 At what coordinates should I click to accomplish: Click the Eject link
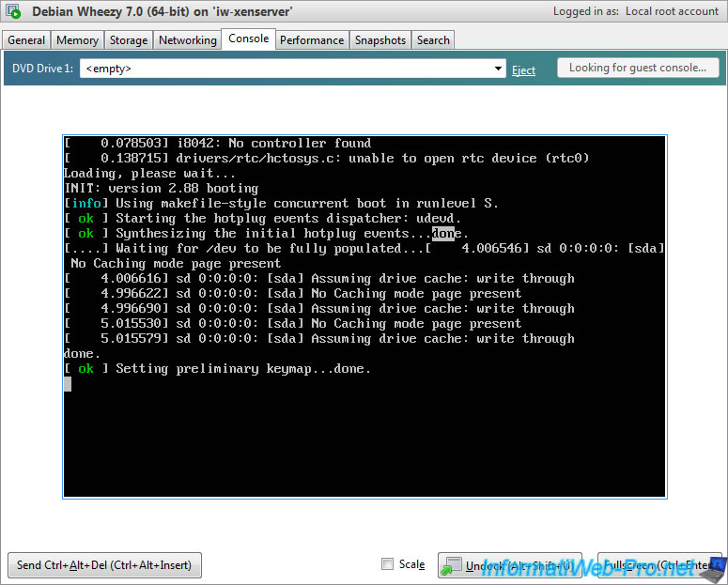pyautogui.click(x=523, y=69)
